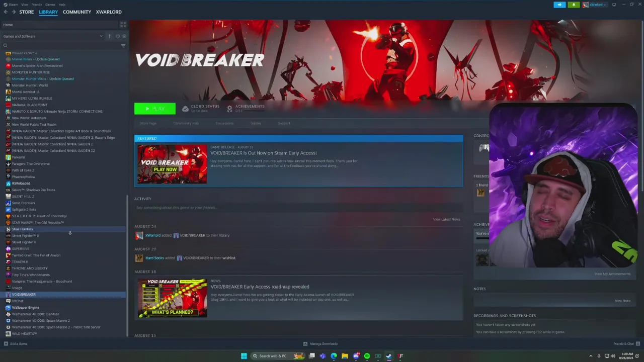Open Hard Socks profile link
This screenshot has height=362, width=644.
(x=154, y=258)
